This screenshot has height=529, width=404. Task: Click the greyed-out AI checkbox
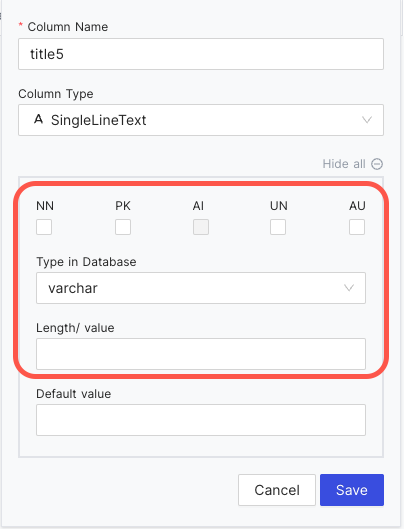[201, 227]
